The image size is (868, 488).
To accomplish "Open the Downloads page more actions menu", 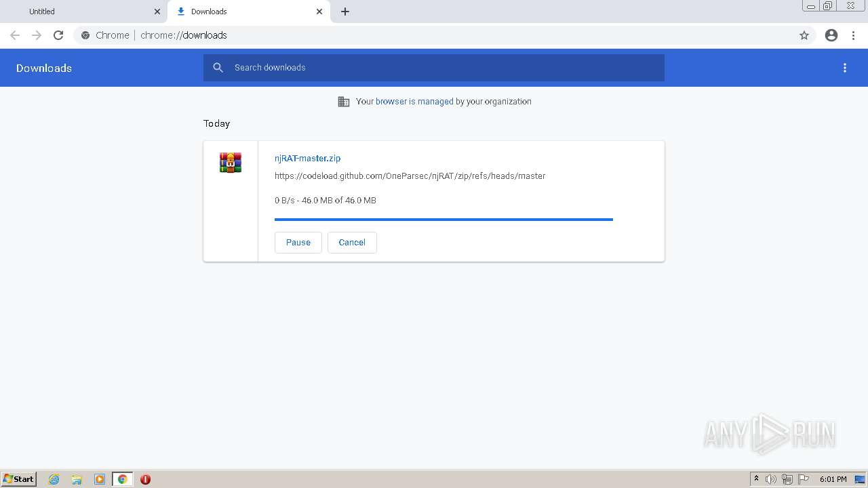I will (845, 68).
